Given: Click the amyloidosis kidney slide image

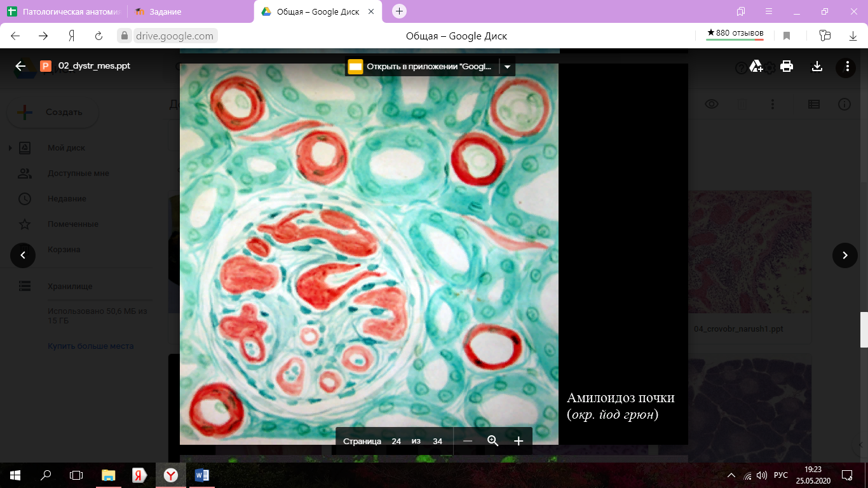Looking at the screenshot, I should coord(369,254).
